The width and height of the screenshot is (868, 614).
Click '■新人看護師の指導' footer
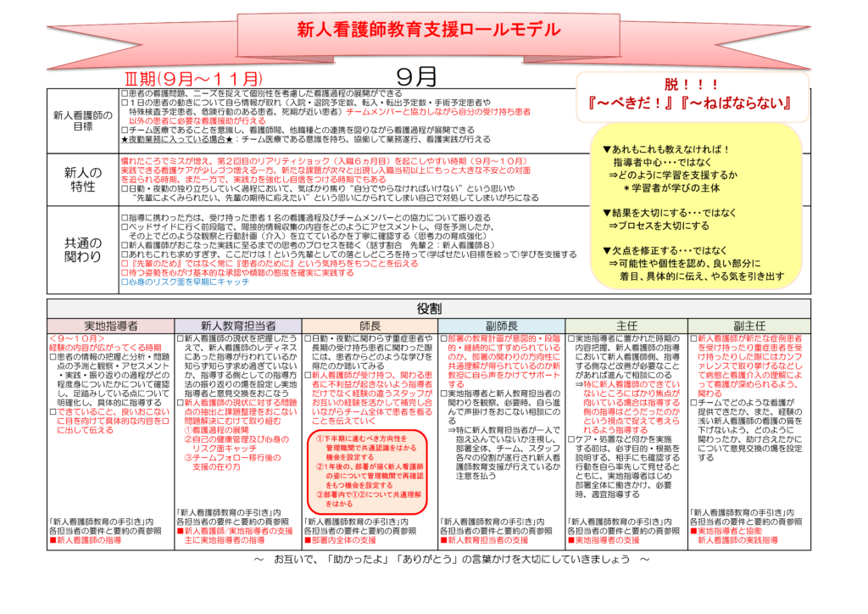(x=86, y=540)
